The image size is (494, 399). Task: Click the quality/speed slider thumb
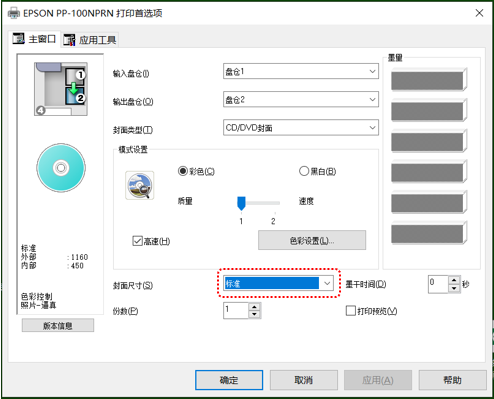(x=241, y=203)
